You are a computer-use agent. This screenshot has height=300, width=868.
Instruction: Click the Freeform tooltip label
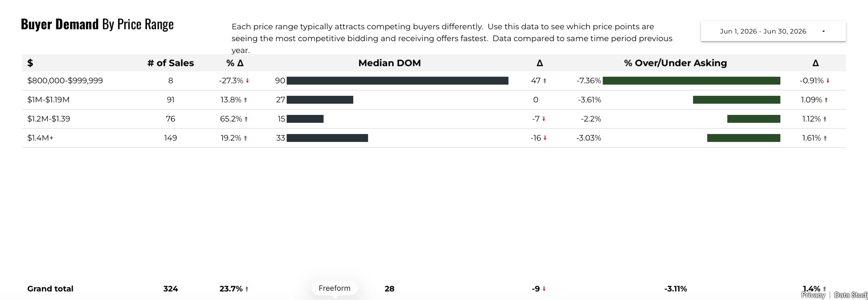point(334,288)
